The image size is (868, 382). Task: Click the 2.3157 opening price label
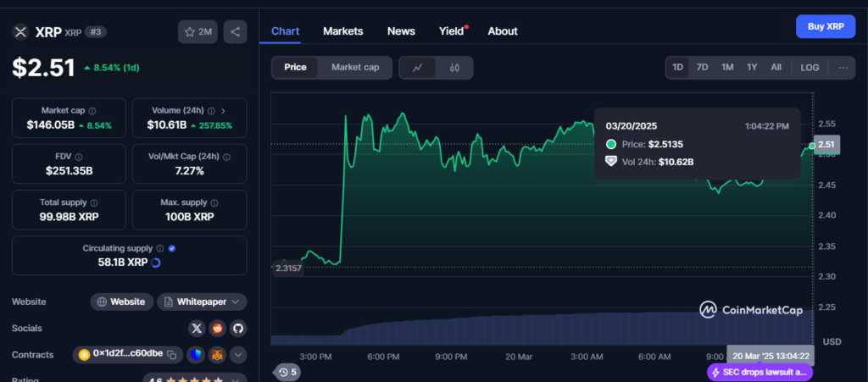pyautogui.click(x=287, y=269)
